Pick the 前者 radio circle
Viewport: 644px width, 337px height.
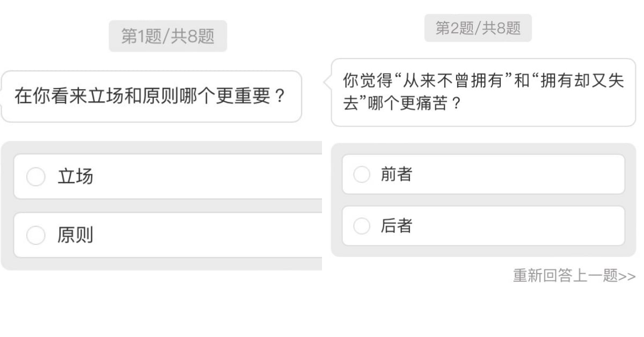[362, 174]
